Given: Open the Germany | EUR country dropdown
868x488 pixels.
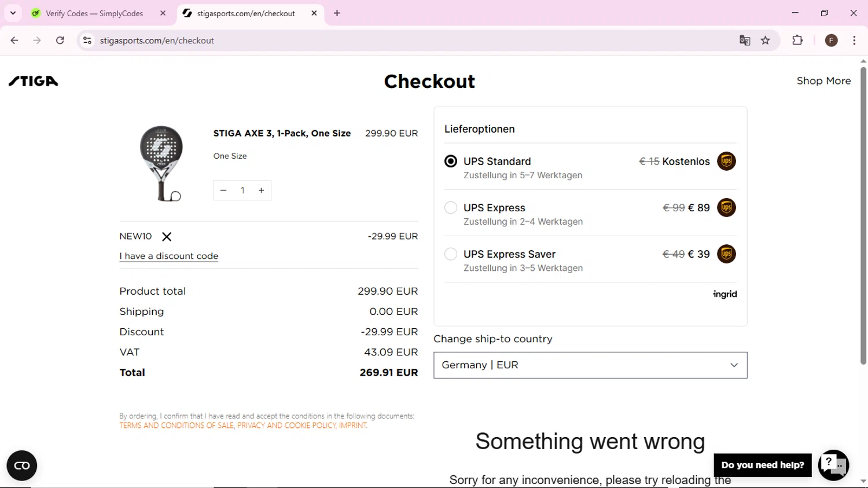Looking at the screenshot, I should click(590, 365).
